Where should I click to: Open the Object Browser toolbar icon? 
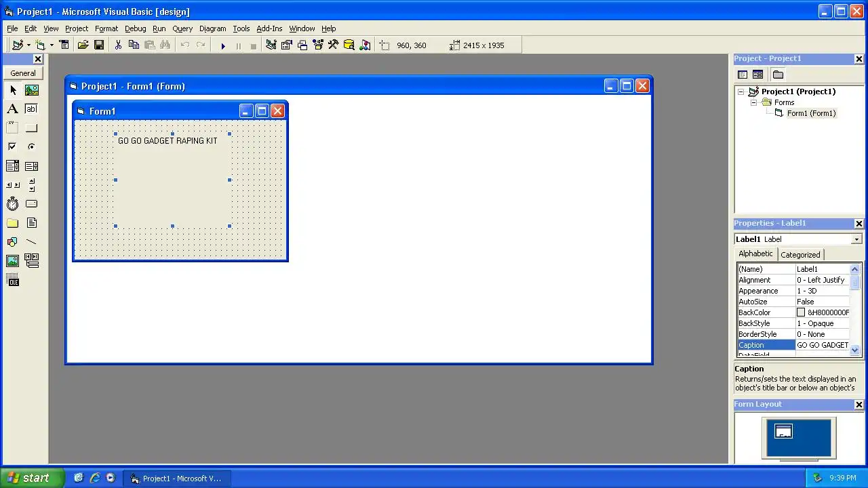pyautogui.click(x=318, y=45)
